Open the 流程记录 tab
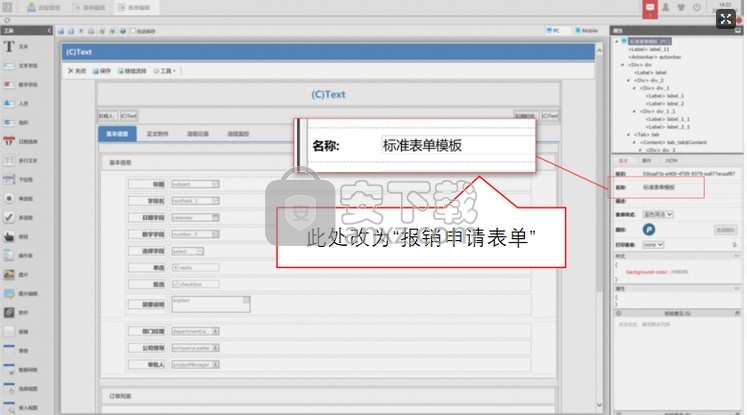Image resolution: width=747 pixels, height=415 pixels. point(198,134)
